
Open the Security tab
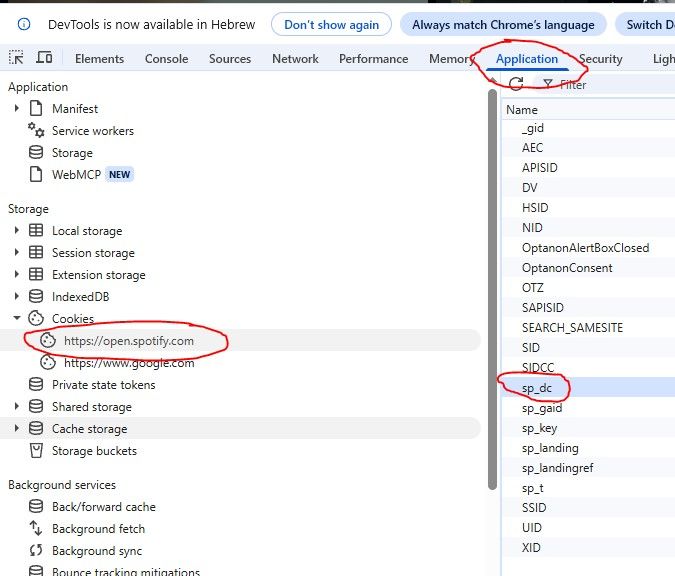click(601, 59)
